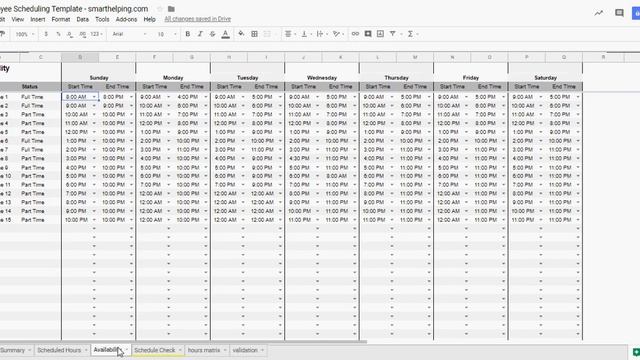Open the Format menu
The image size is (640, 360).
point(61,19)
